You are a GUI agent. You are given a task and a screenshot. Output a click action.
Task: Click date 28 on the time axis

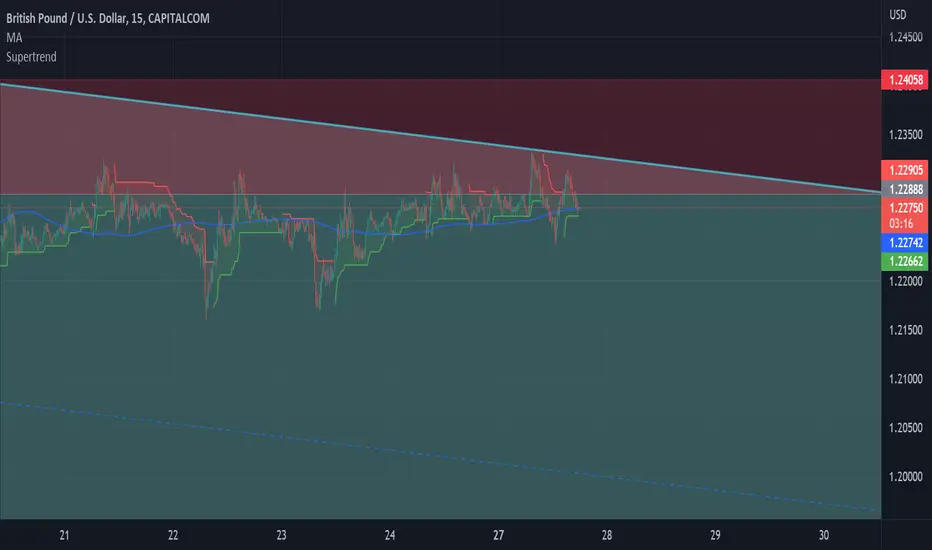(607, 535)
